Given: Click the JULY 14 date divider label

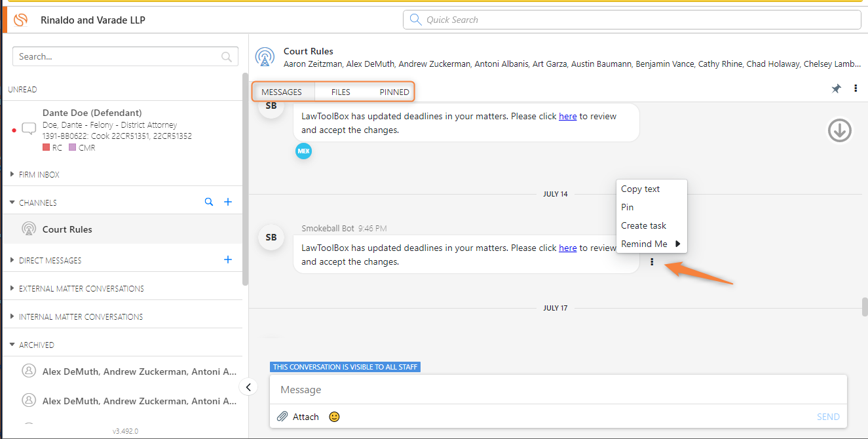Looking at the screenshot, I should pyautogui.click(x=556, y=194).
